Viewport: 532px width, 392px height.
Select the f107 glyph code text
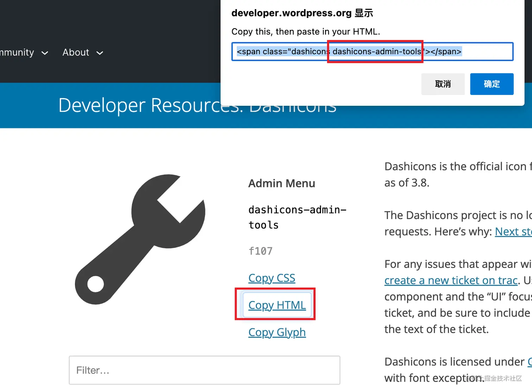[x=260, y=251]
